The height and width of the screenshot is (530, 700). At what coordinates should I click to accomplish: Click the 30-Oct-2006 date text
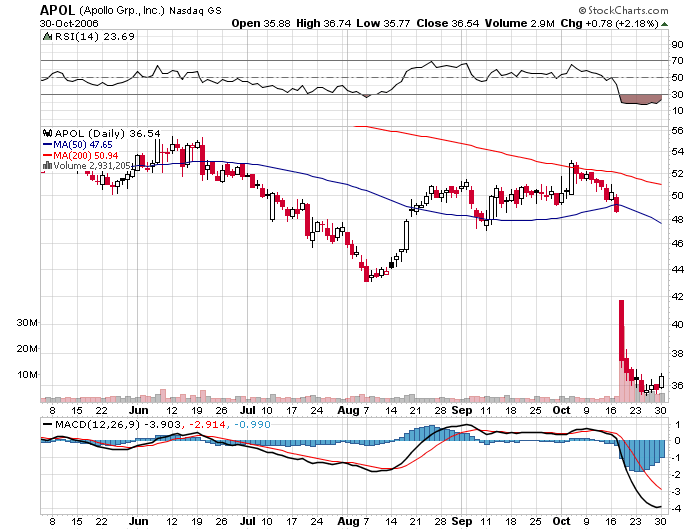(69, 24)
